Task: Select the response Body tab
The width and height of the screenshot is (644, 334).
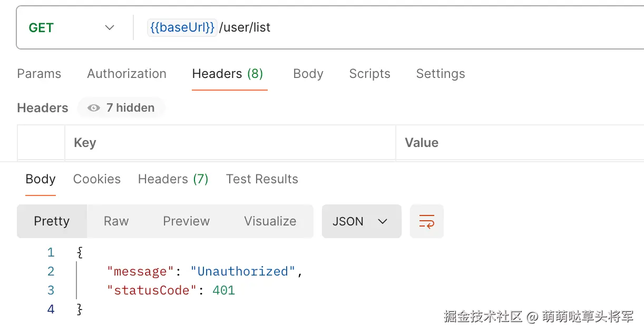Action: click(x=41, y=179)
